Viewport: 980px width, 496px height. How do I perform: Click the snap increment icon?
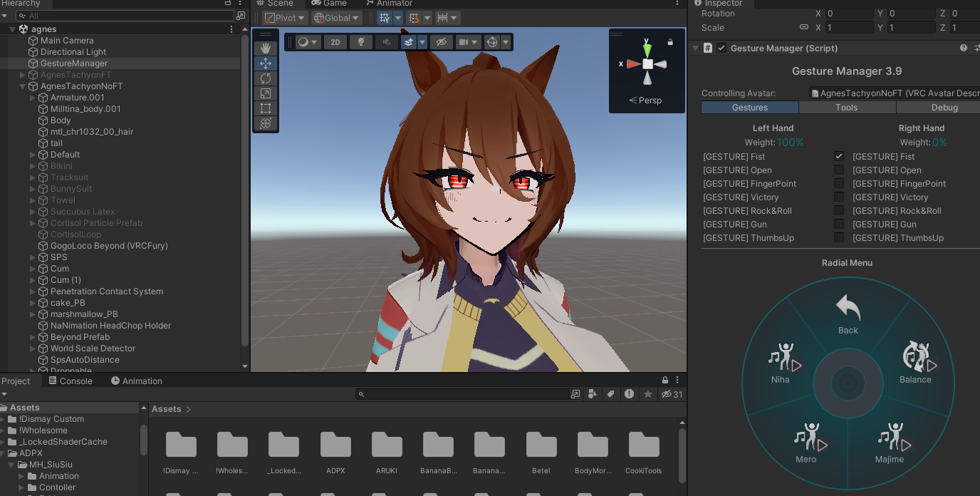click(x=447, y=18)
